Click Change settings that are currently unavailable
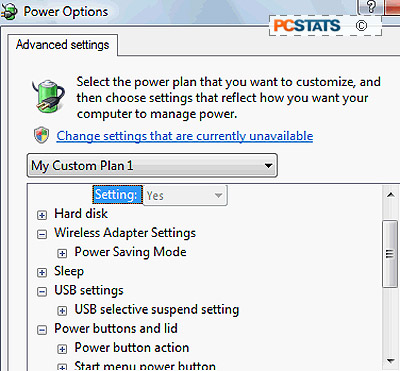The width and height of the screenshot is (400, 371). pyautogui.click(x=185, y=136)
